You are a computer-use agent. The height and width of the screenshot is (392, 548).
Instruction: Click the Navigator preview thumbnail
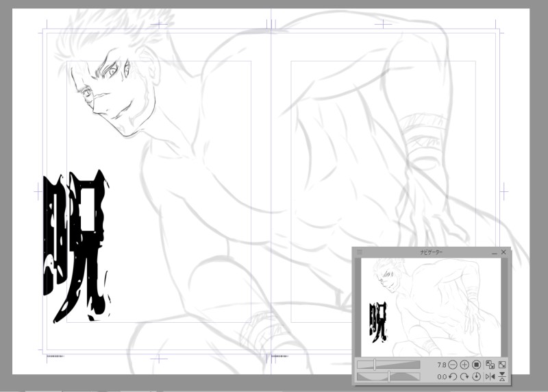[x=431, y=307]
